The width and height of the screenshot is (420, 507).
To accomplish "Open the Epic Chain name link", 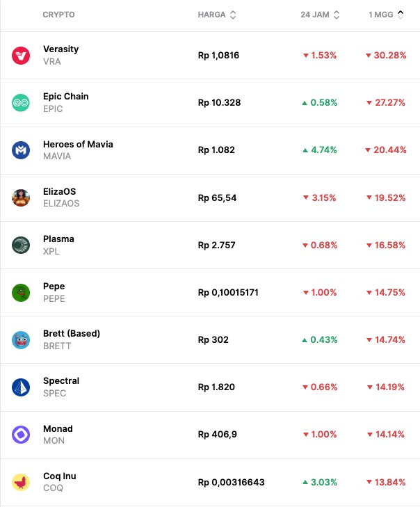I will [x=66, y=97].
